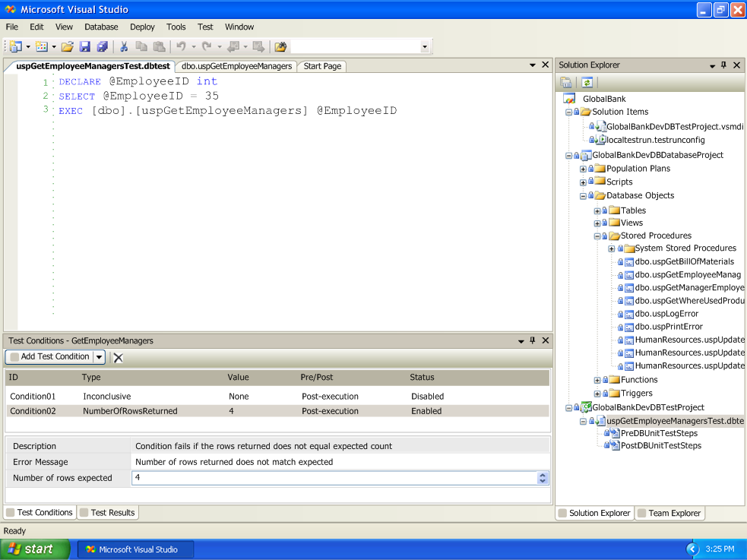Select PreDBUnitTestSteps tree item
747x560 pixels.
(x=659, y=433)
